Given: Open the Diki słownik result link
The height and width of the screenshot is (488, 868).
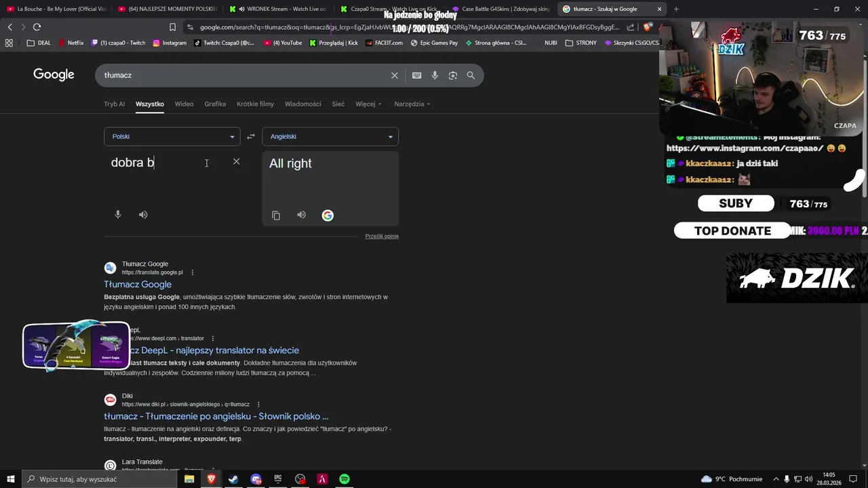Looking at the screenshot, I should [216, 416].
